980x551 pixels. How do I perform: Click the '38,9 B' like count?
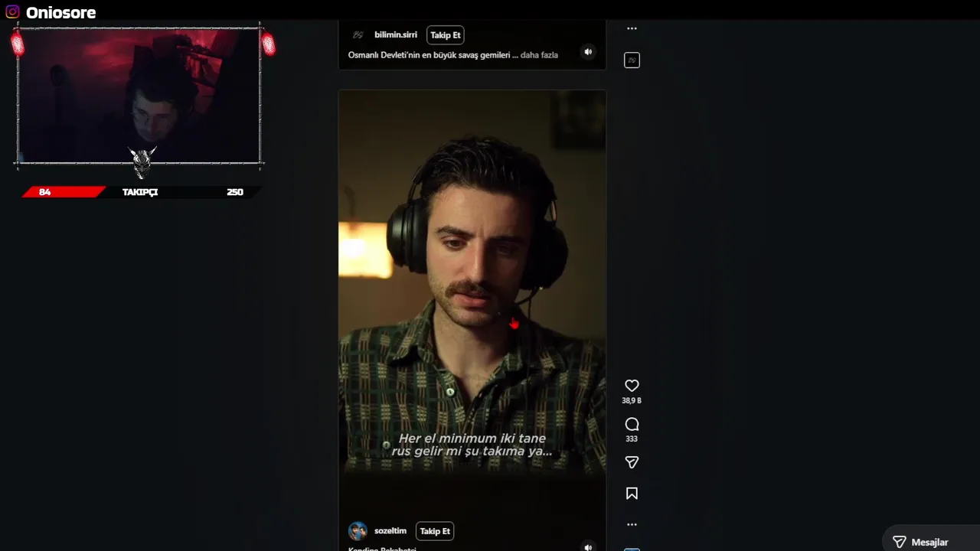point(632,401)
